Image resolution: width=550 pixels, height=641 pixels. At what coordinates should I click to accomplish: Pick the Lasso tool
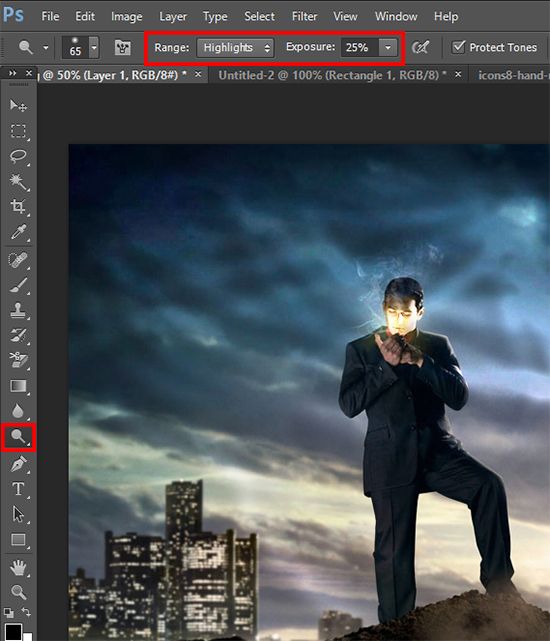pos(18,156)
